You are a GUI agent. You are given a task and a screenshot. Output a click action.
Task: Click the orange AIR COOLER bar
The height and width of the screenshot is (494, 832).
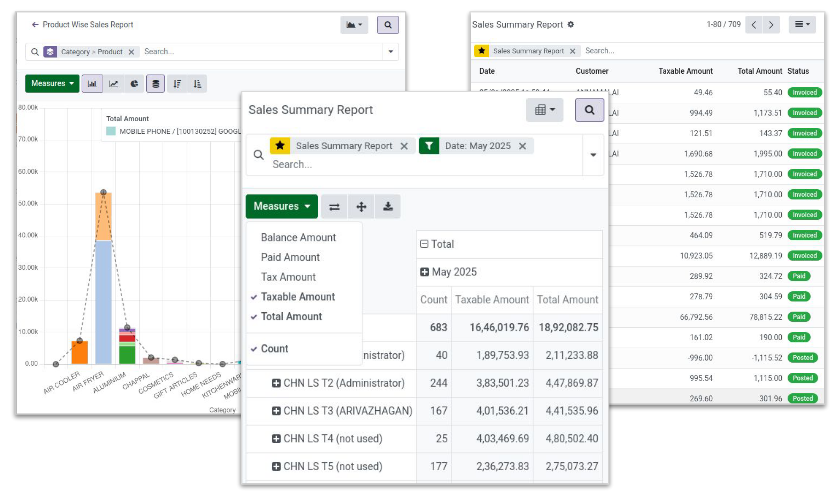coord(80,352)
